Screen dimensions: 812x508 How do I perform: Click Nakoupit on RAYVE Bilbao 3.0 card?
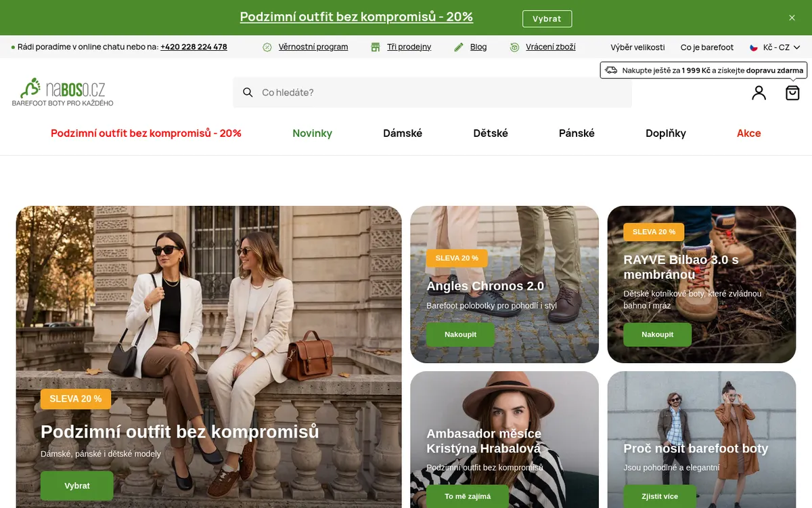click(x=658, y=335)
